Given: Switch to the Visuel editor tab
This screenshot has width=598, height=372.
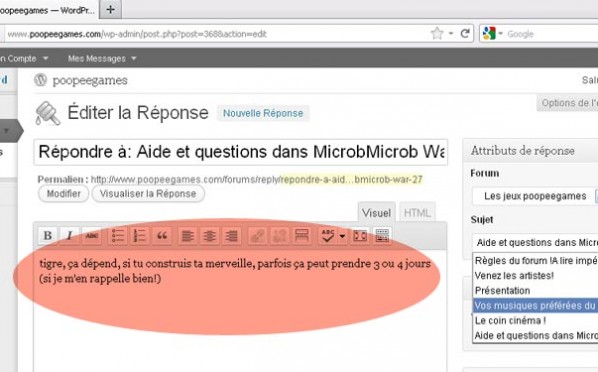Looking at the screenshot, I should [x=376, y=213].
